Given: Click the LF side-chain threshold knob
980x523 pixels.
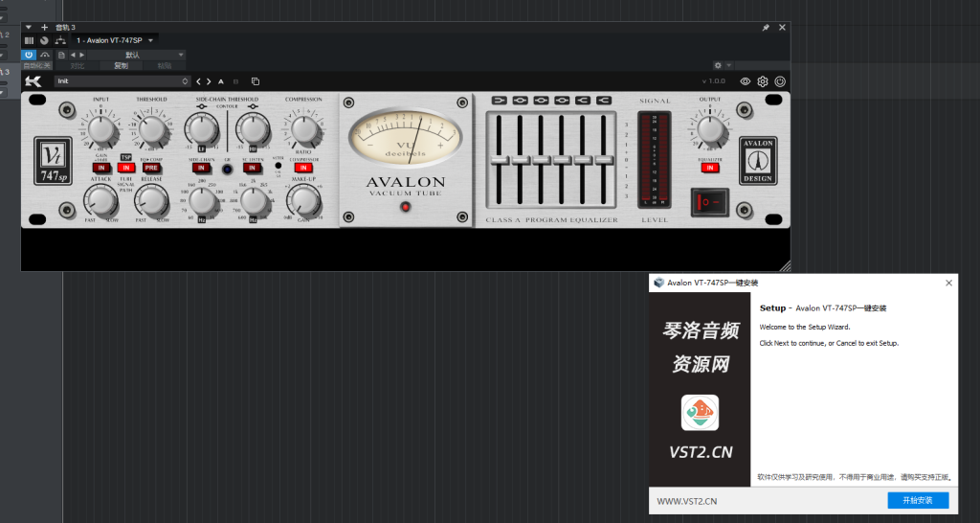Looking at the screenshot, I should (x=201, y=128).
